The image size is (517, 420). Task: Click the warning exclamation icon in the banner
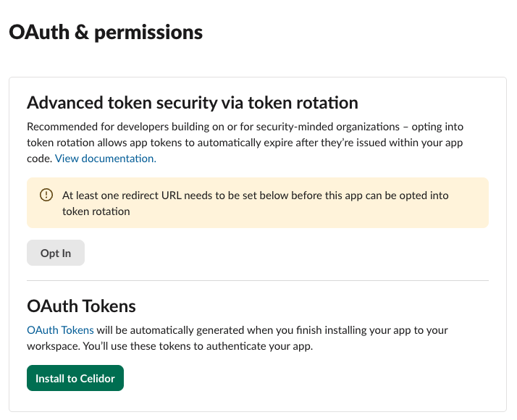(46, 196)
